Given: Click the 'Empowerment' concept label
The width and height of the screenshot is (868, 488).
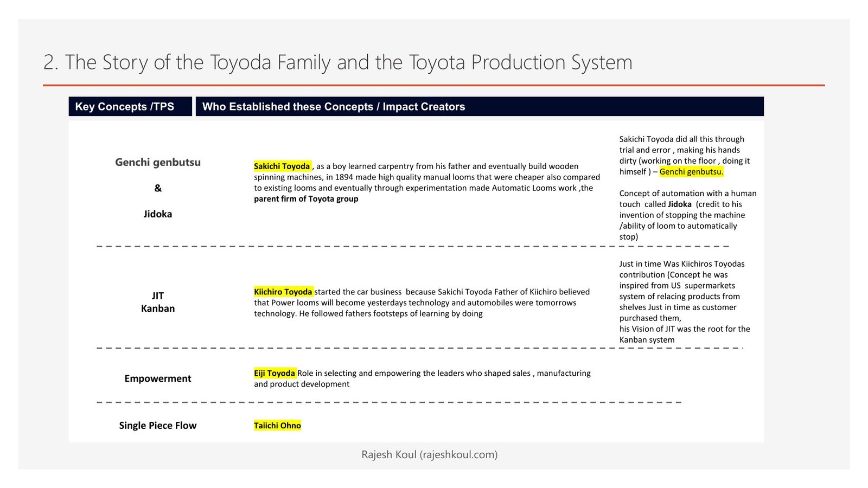Looking at the screenshot, I should tap(158, 378).
